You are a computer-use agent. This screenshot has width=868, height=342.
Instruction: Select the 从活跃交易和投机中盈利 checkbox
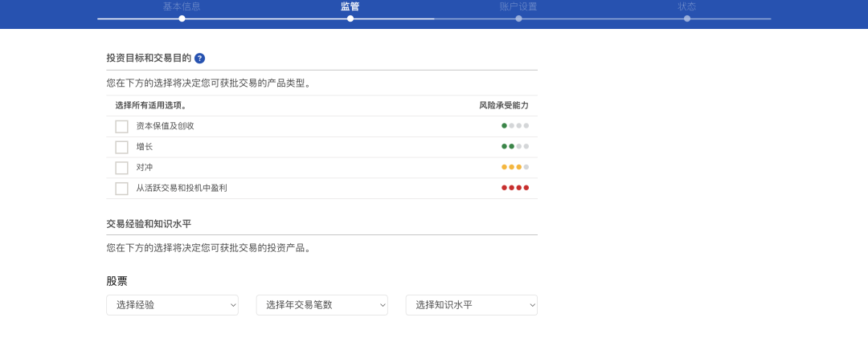(x=121, y=189)
